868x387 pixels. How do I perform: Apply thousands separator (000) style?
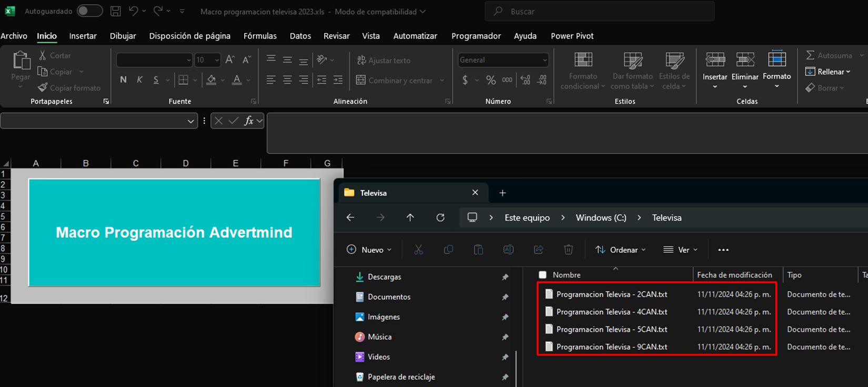point(507,80)
